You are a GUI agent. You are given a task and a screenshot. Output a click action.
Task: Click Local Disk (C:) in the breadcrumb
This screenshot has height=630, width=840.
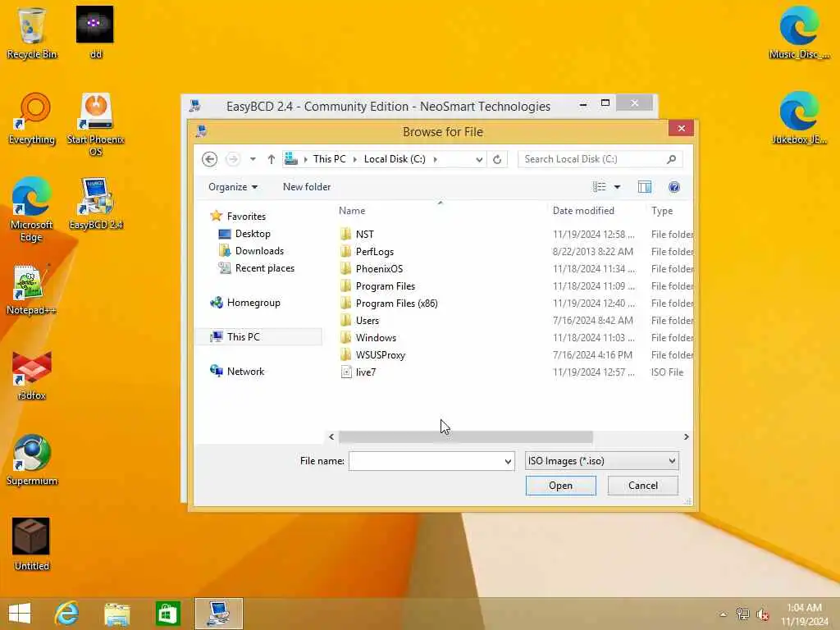pyautogui.click(x=395, y=159)
